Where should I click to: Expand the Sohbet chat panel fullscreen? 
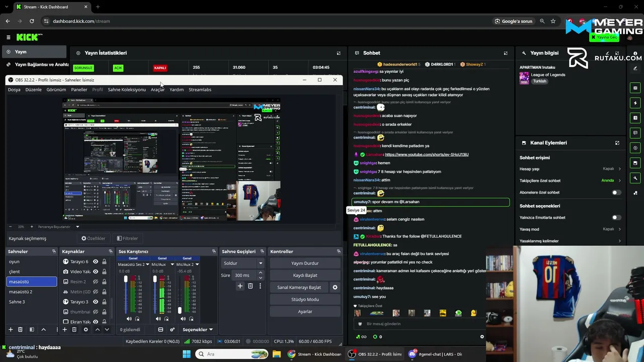[x=506, y=53]
